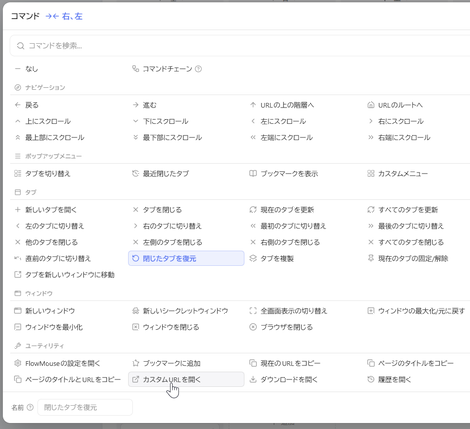Click the 最下部にスクロール double-chevron icon
This screenshot has height=429, width=470.
[135, 138]
